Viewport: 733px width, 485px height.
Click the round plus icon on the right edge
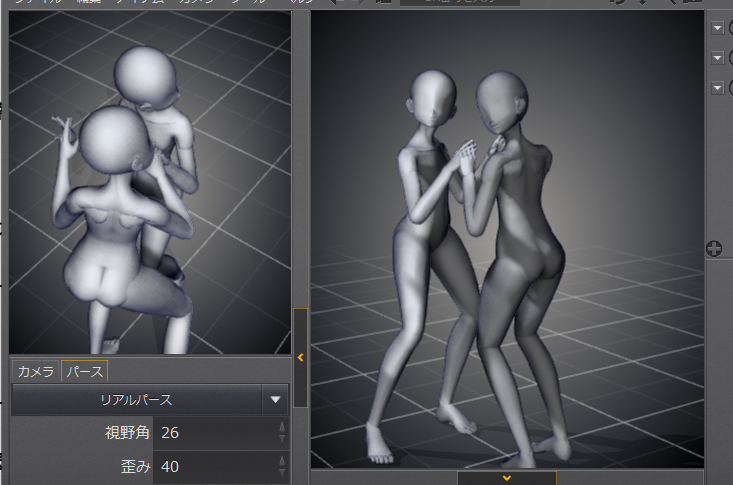click(714, 248)
